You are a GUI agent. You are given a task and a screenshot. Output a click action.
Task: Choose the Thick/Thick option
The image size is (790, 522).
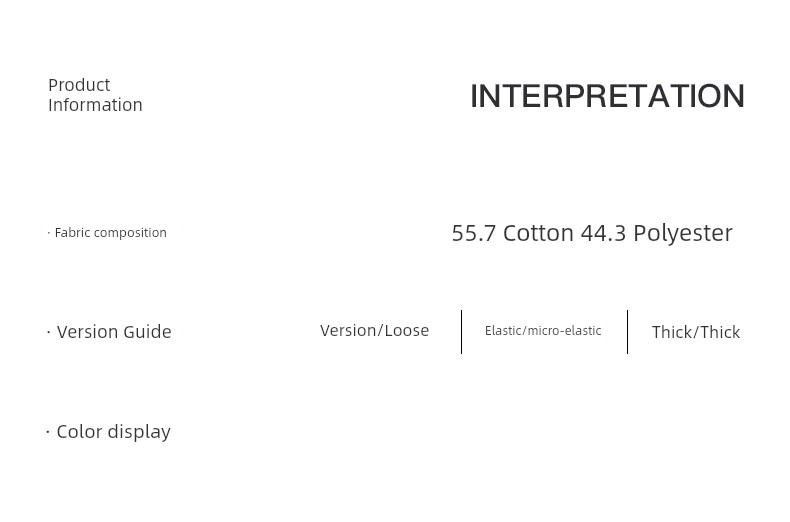[x=696, y=332]
